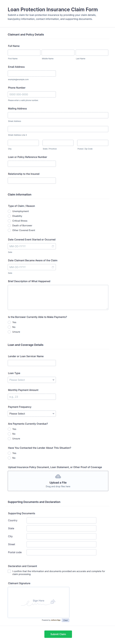The image size is (115, 644).
Task: Choose Yes for contacted the lender
Action: (9, 453)
